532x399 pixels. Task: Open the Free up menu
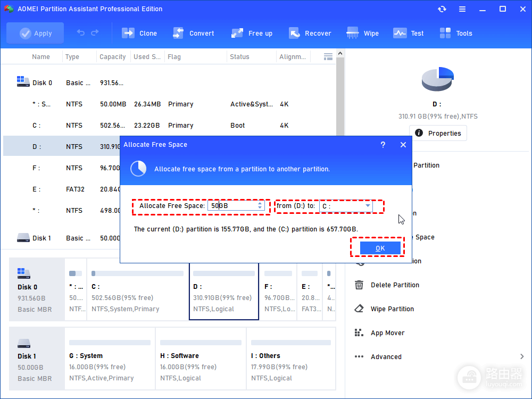tap(252, 33)
